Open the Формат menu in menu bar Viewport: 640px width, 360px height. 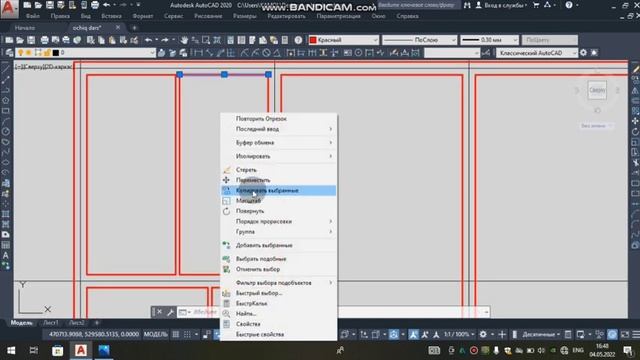[143, 16]
